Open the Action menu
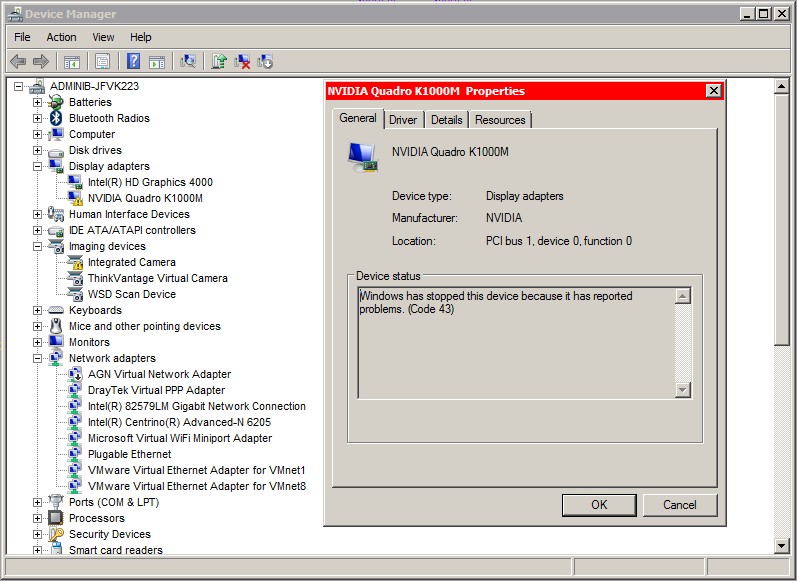The image size is (797, 581). (x=62, y=37)
